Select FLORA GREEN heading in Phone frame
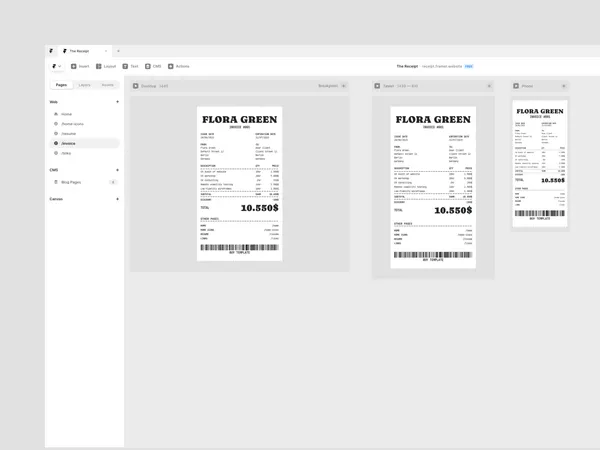The image size is (600, 450). point(540,111)
